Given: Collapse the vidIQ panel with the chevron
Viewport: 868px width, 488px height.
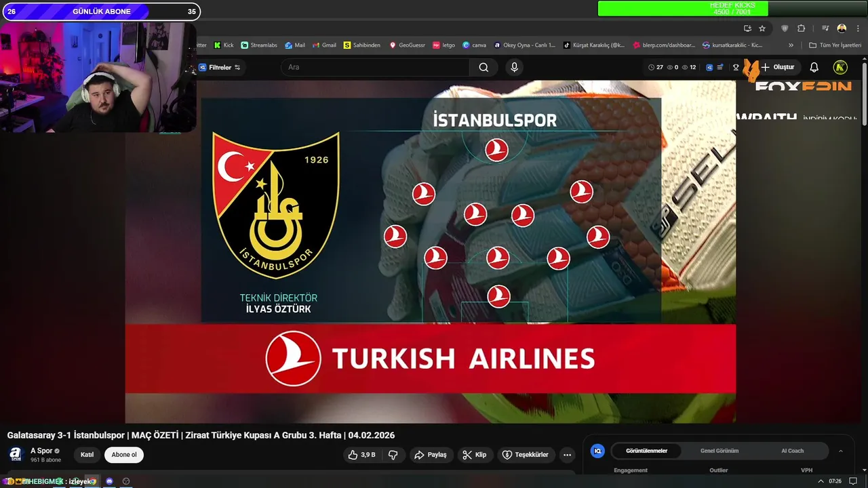Looking at the screenshot, I should tap(840, 451).
